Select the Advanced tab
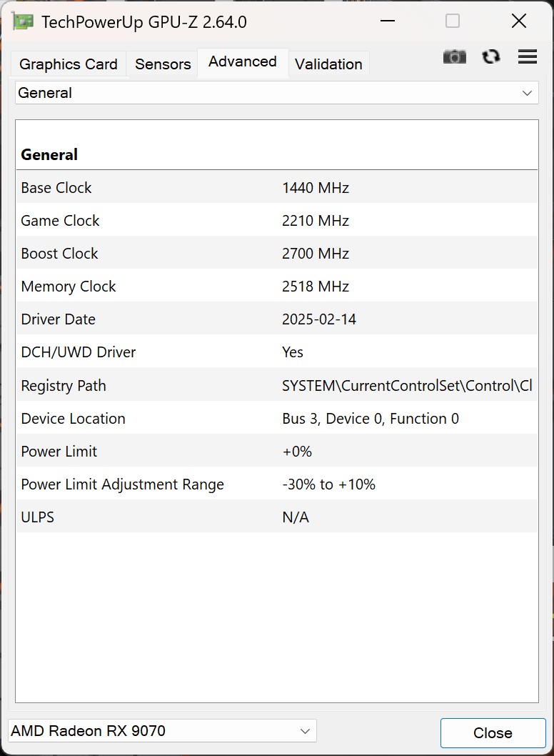The width and height of the screenshot is (554, 756). (x=243, y=62)
